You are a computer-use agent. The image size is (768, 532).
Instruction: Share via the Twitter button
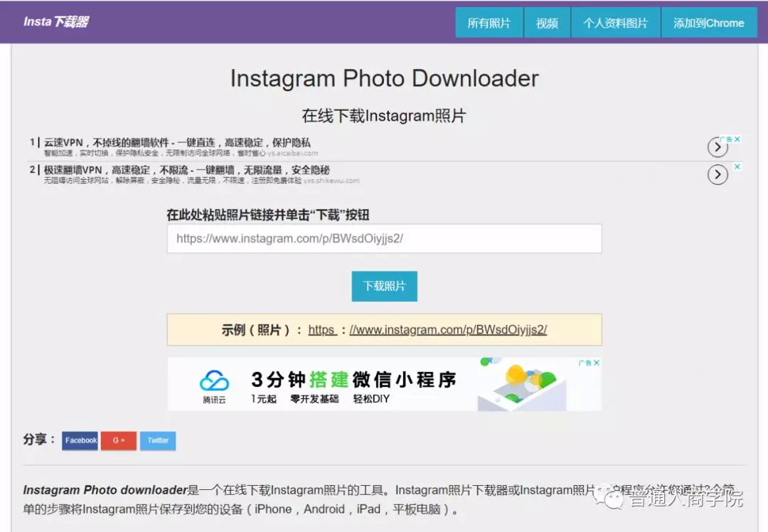coord(158,440)
